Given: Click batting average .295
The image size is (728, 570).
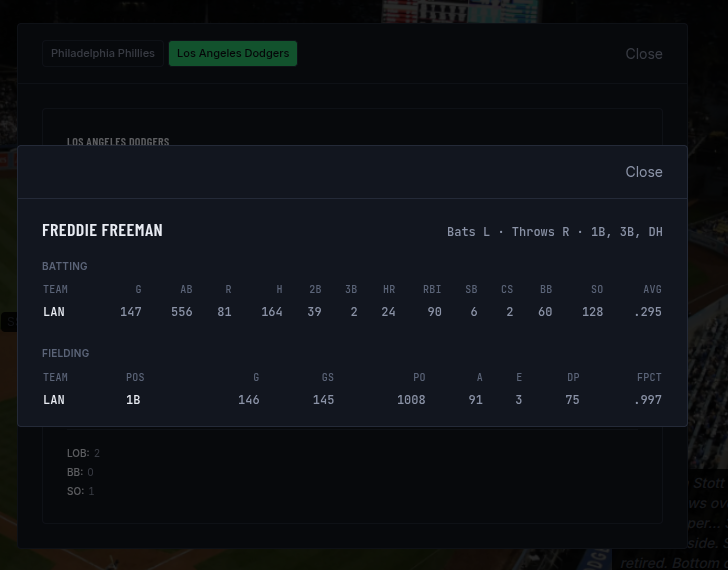Looking at the screenshot, I should coord(648,312).
